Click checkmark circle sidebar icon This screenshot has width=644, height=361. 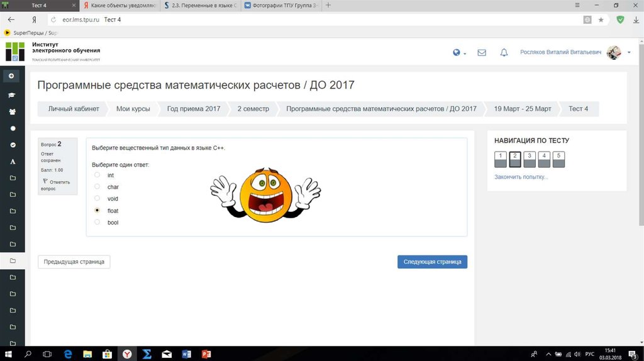pos(13,145)
